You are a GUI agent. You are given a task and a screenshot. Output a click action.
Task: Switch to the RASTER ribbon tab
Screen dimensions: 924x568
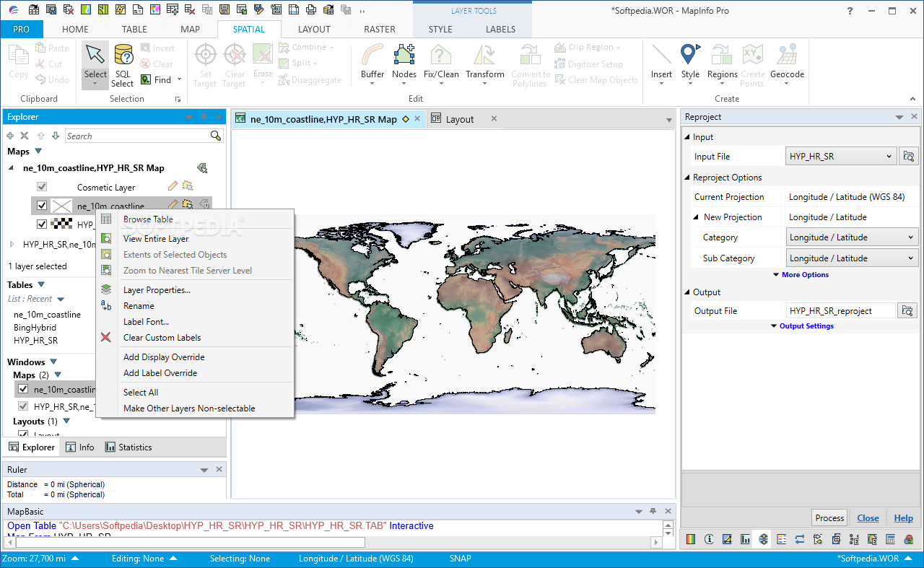click(380, 30)
